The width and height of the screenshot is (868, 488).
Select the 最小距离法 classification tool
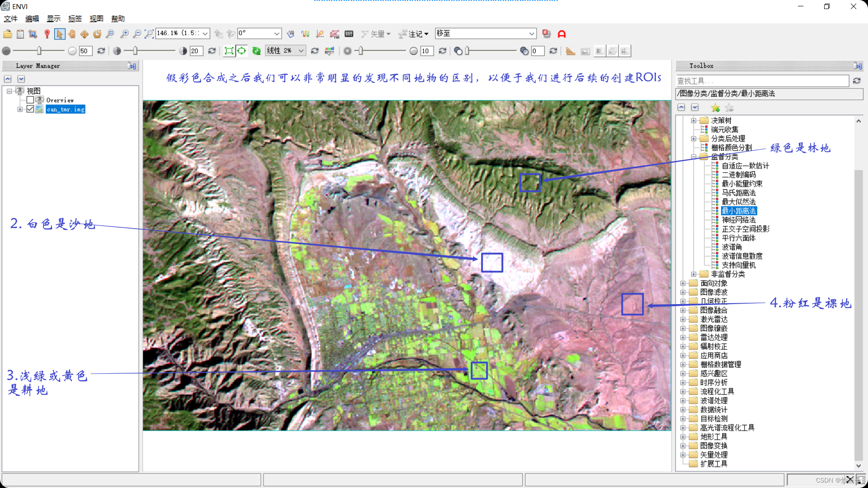[739, 211]
